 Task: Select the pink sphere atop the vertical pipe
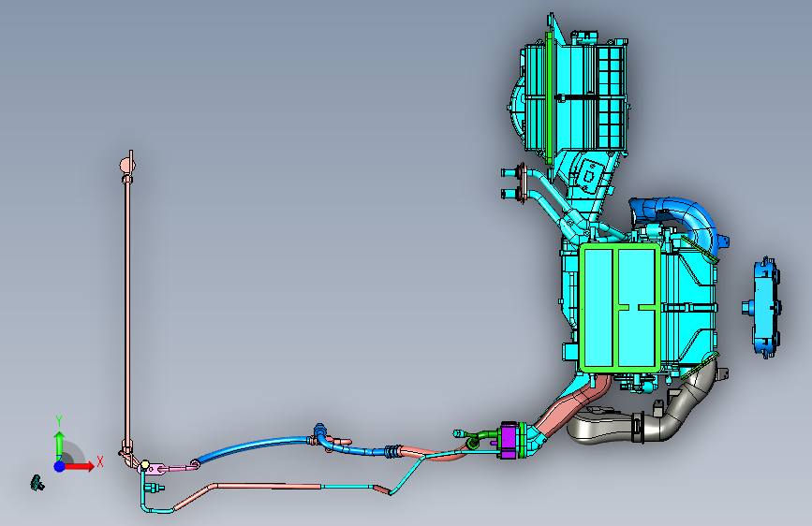coord(126,166)
